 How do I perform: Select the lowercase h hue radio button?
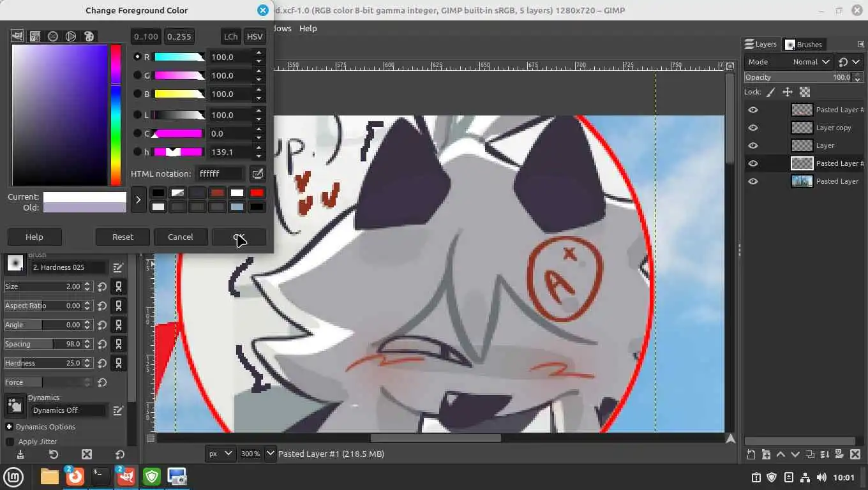coord(137,152)
